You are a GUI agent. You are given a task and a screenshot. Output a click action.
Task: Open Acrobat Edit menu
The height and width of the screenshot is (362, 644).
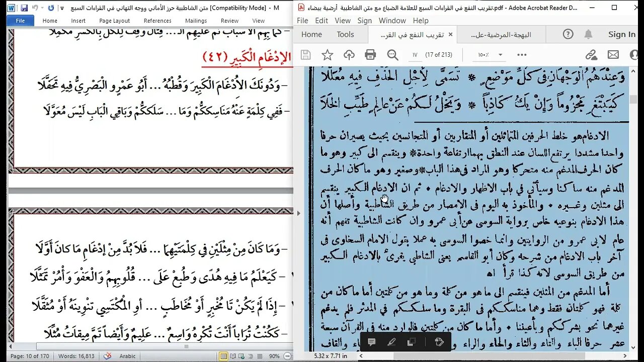pyautogui.click(x=321, y=21)
